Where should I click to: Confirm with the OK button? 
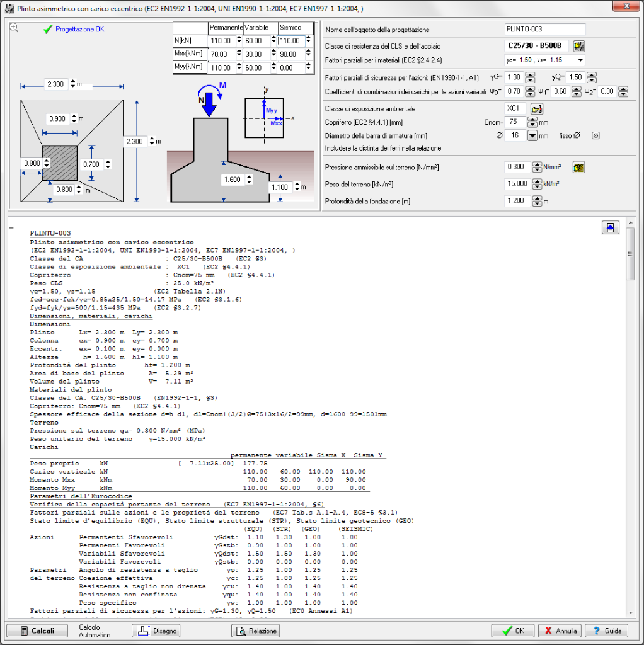(513, 631)
